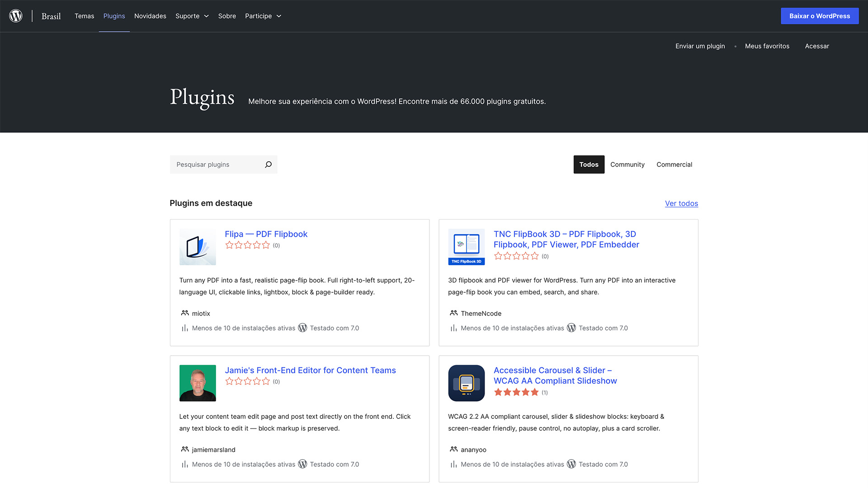This screenshot has width=868, height=488.
Task: Open Enviar um plugin link
Action: [x=700, y=46]
